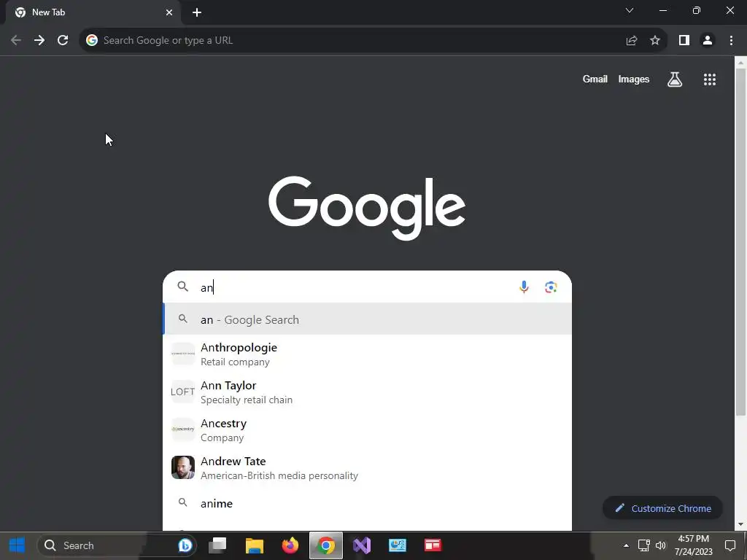Click the Windows taskbar search box
This screenshot has height=560, width=747.
[117, 545]
